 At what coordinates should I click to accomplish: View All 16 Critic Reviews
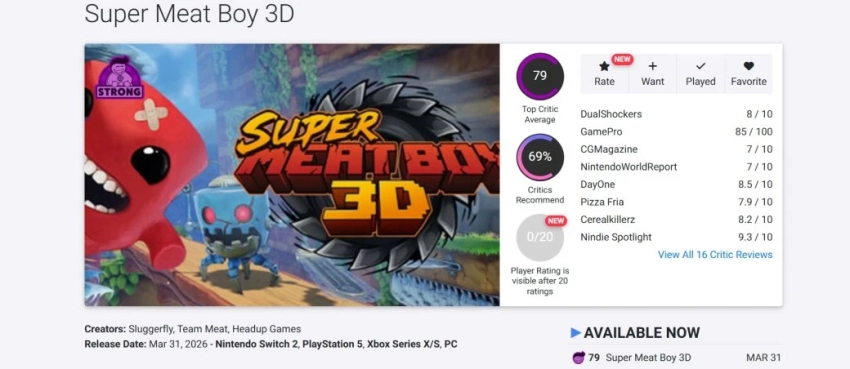coord(715,255)
